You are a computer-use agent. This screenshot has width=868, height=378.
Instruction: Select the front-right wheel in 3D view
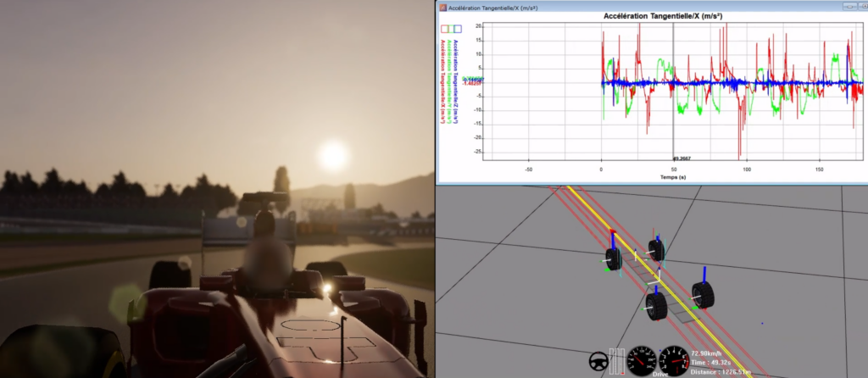click(657, 250)
